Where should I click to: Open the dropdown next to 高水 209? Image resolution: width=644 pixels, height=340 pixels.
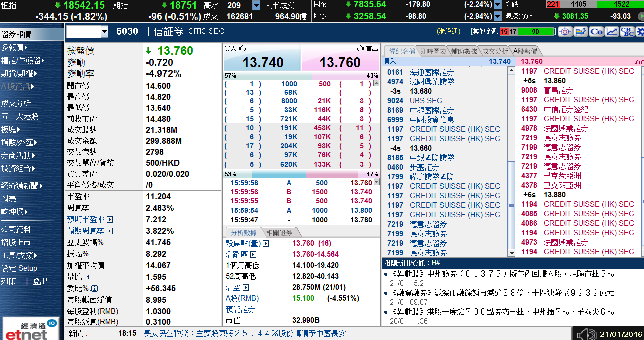[x=256, y=5]
